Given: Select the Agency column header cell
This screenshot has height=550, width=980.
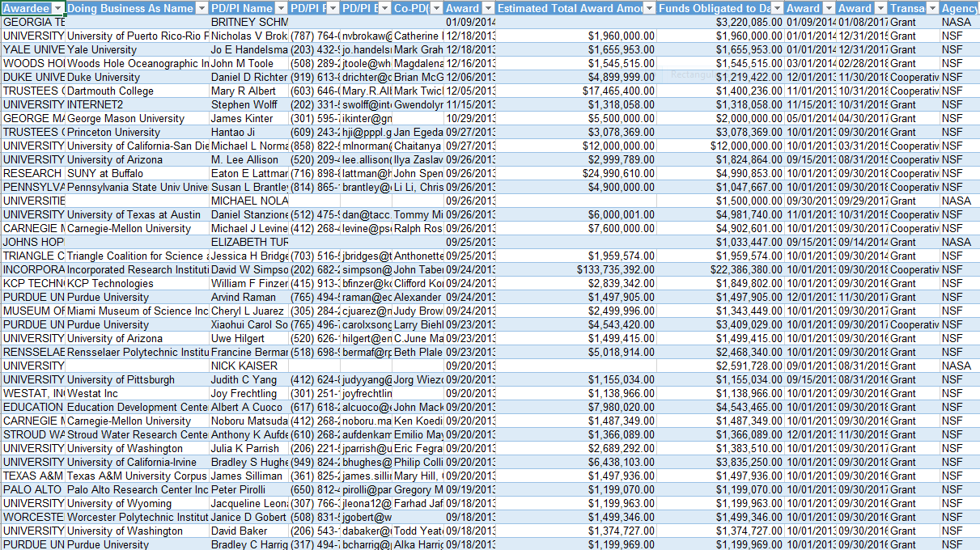Looking at the screenshot, I should pyautogui.click(x=959, y=8).
